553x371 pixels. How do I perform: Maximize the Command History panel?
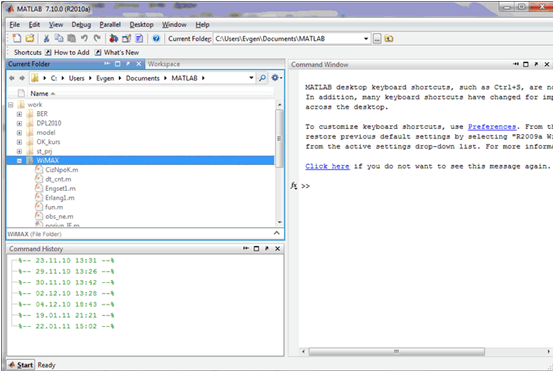tap(256, 249)
